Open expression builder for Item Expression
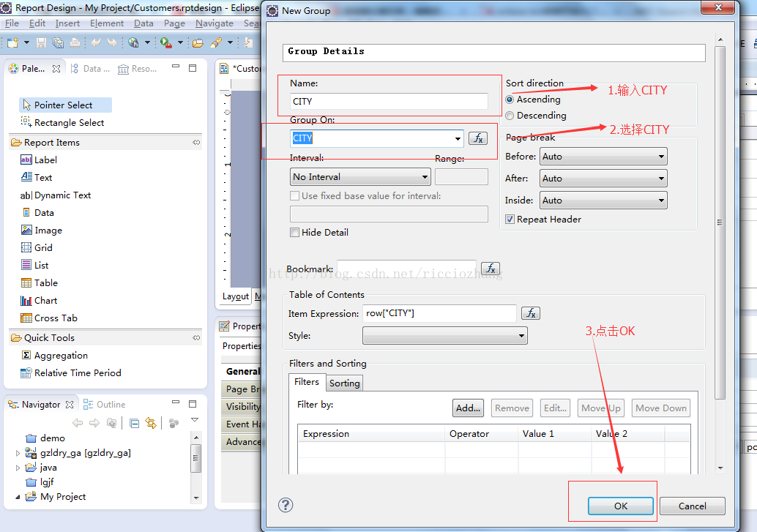757x532 pixels. click(531, 313)
